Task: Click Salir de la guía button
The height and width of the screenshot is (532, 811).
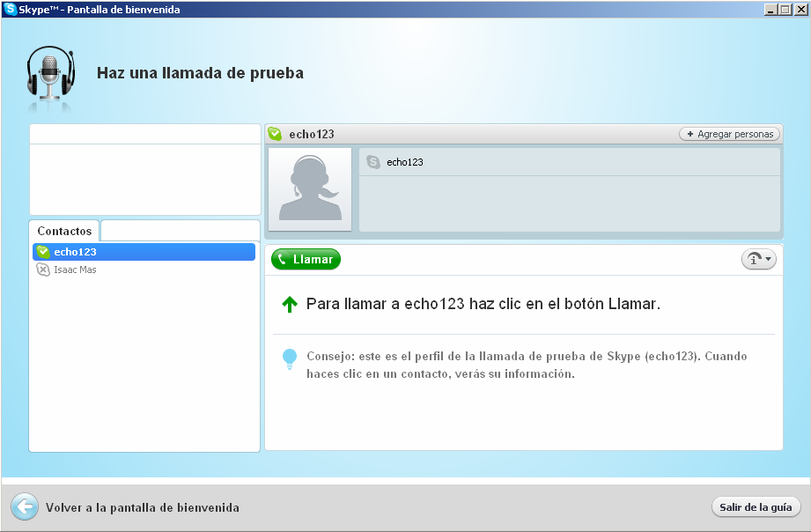Action: pyautogui.click(x=756, y=507)
